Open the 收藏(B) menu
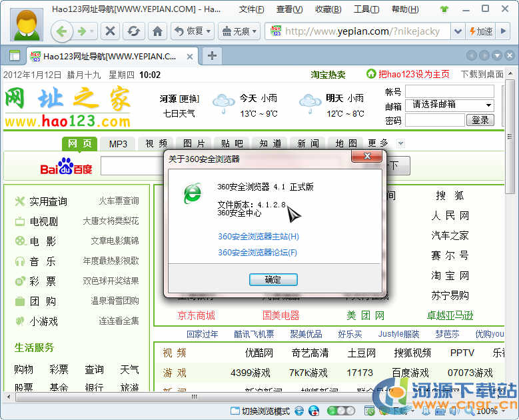This screenshot has height=420, width=519. (328, 9)
